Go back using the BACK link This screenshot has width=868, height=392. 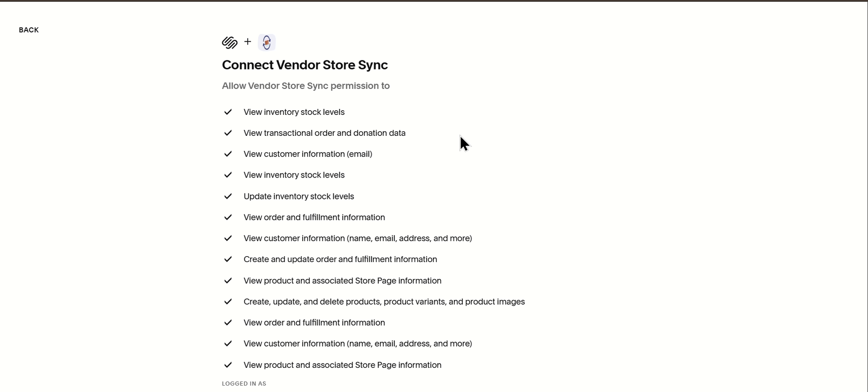[28, 30]
